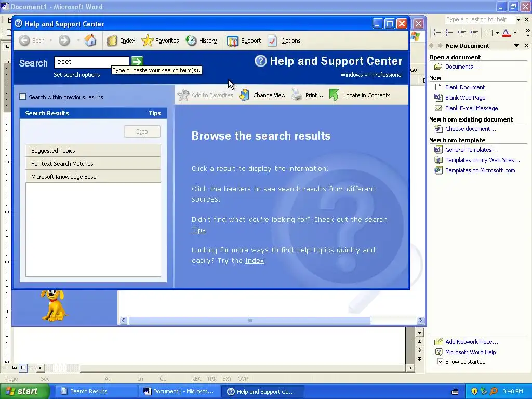Expand Microsoft Knowledge Base header
Screen dimensions: 532x399
tap(93, 177)
